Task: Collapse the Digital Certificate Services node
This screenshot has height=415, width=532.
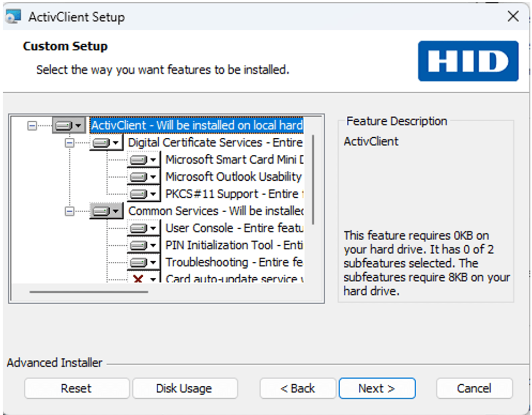Action: 69,143
